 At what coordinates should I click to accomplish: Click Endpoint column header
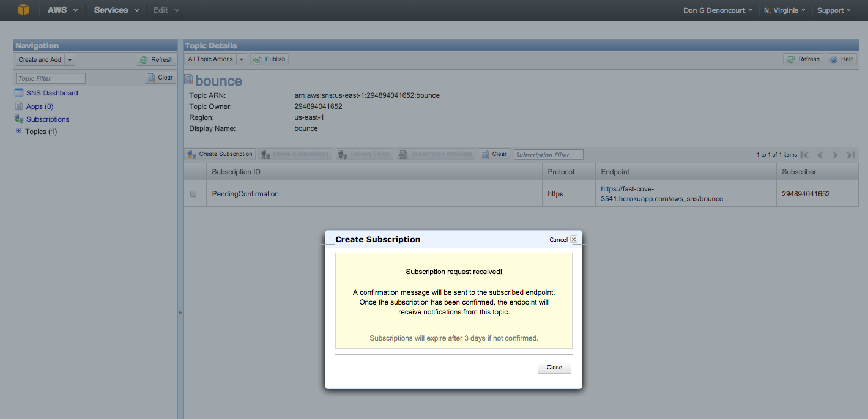coord(686,172)
